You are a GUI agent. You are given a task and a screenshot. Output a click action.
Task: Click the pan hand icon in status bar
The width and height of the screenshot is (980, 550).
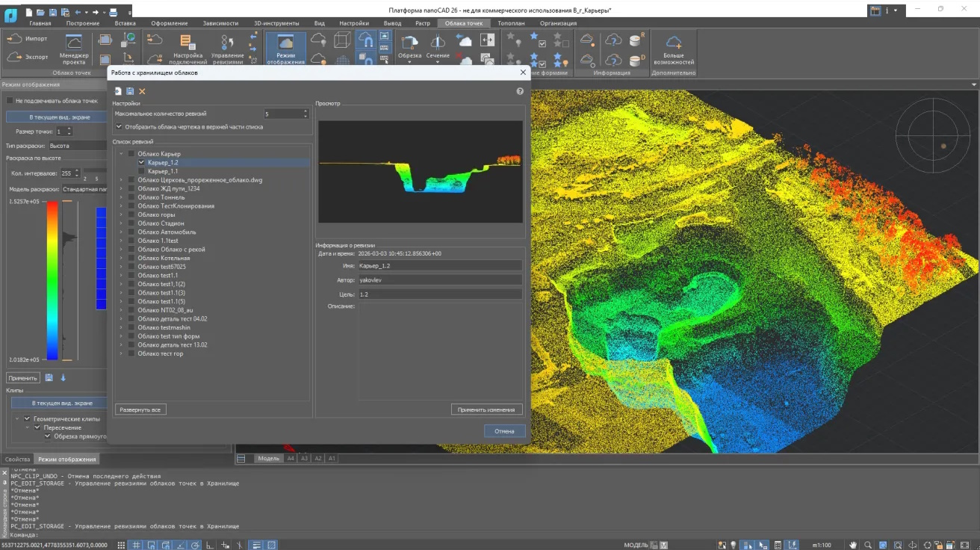click(x=853, y=545)
